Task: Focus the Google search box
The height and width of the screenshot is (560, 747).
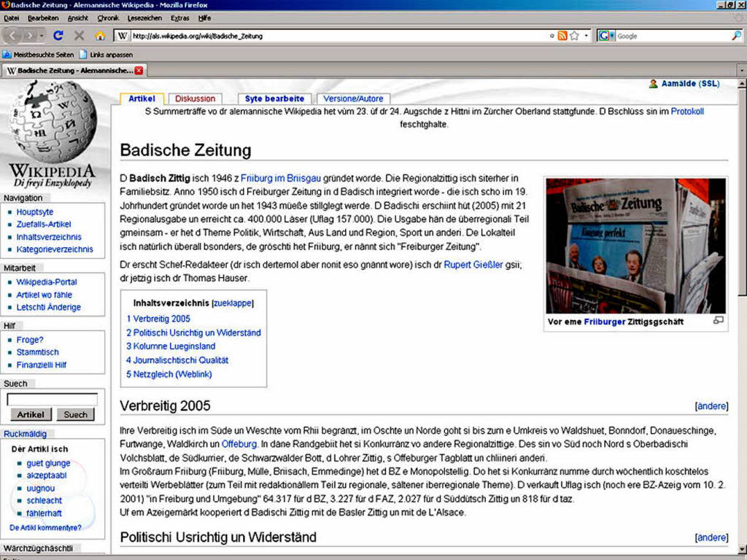Action: coord(673,36)
